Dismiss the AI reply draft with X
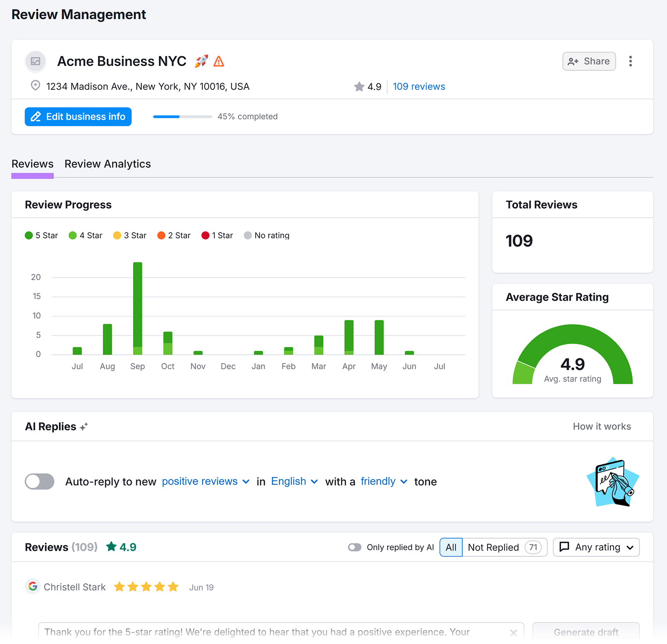The image size is (667, 644). click(x=514, y=632)
